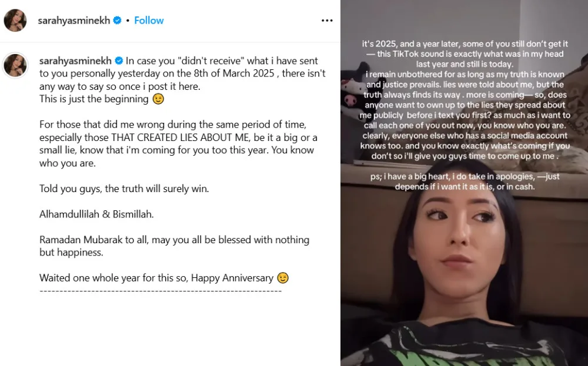Screen dimensions: 588x366
Task: Click the "ps; i have a big heart" overlay text
Action: coord(465,182)
